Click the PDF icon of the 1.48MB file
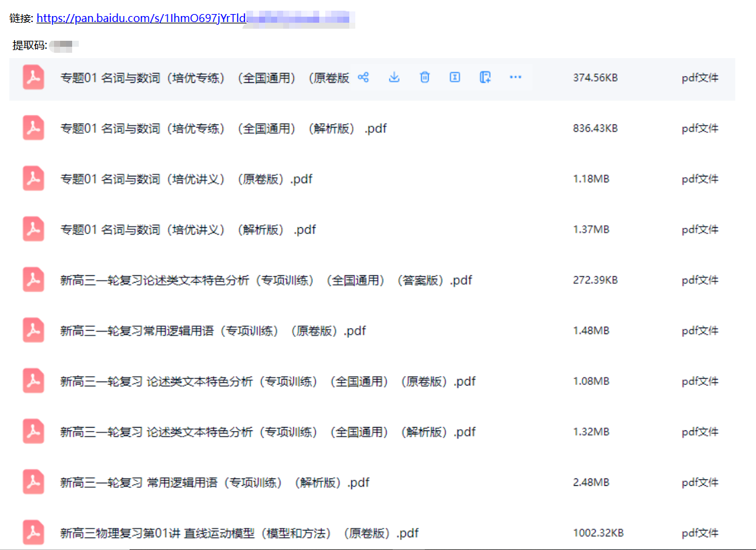The height and width of the screenshot is (550, 756). pos(33,331)
